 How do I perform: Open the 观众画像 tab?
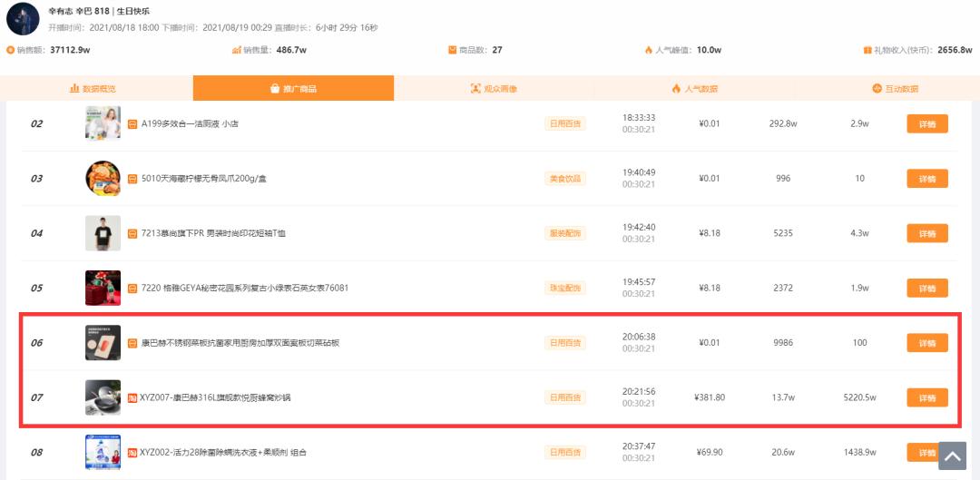pos(494,89)
